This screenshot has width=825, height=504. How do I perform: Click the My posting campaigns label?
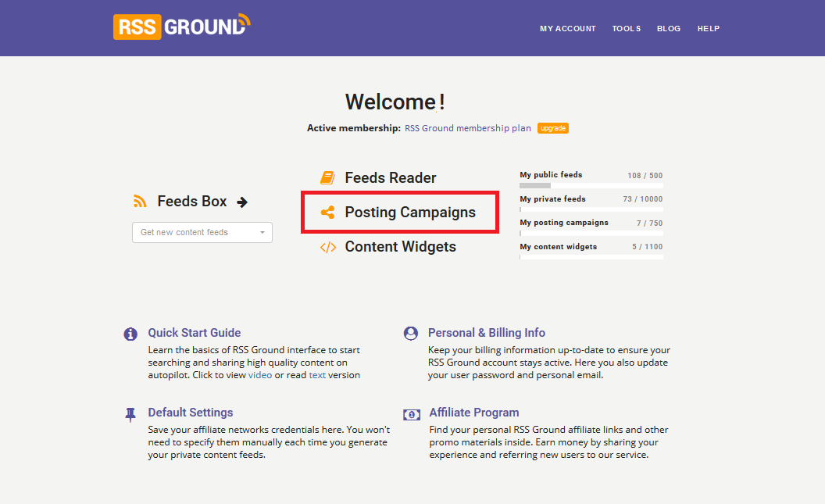[564, 223]
